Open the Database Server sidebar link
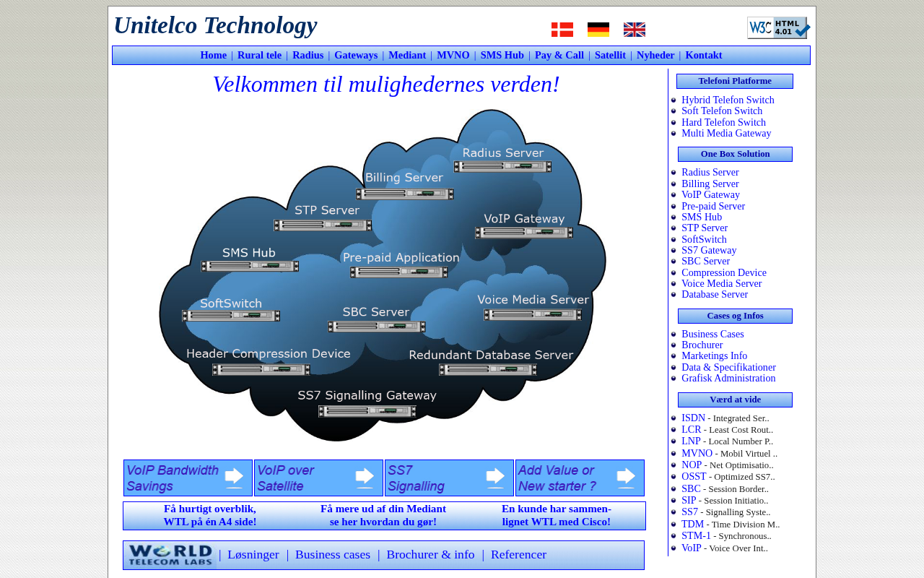The width and height of the screenshot is (924, 578). 715,295
